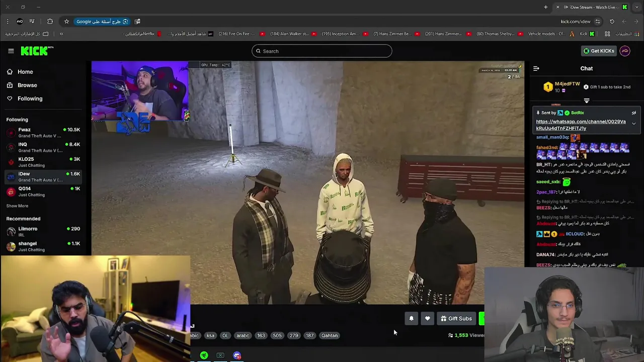Click the 187 stream tag
Screen dimensions: 644x362
309,335
